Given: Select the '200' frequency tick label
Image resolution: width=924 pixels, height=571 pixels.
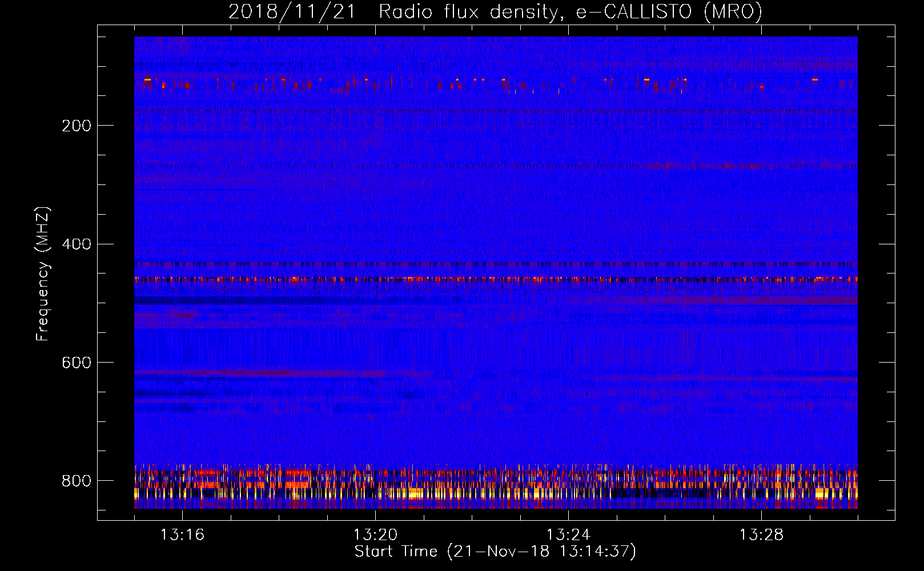Looking at the screenshot, I should click(x=77, y=126).
